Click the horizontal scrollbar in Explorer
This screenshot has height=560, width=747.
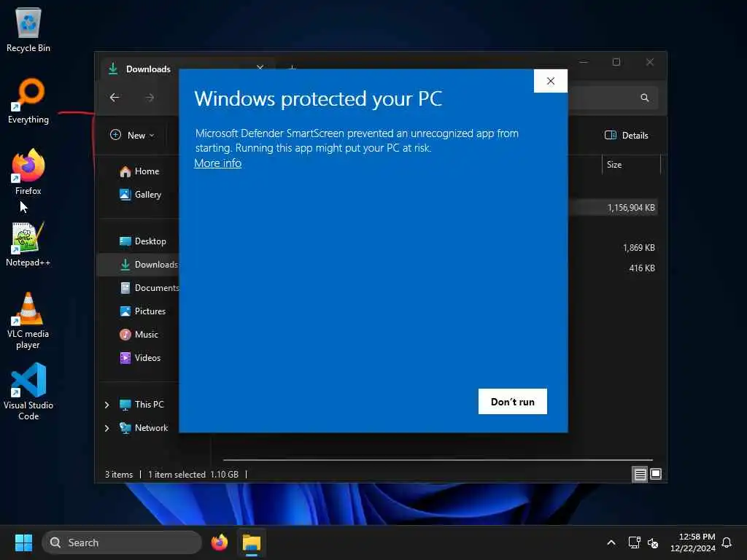tap(438, 460)
